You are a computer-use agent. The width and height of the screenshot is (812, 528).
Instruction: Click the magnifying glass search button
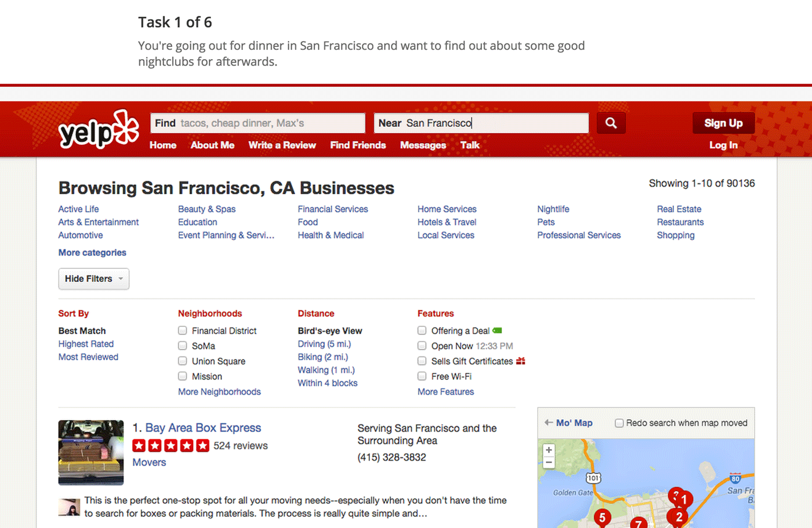tap(611, 123)
